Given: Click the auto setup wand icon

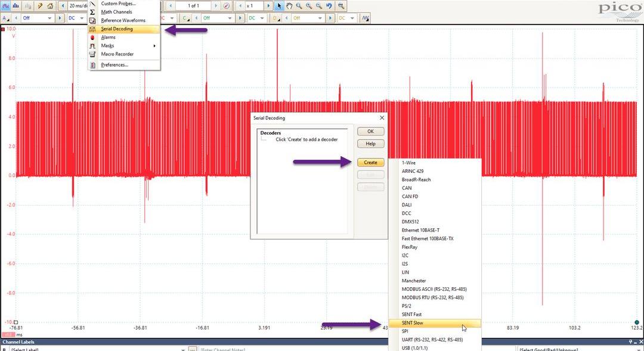Looking at the screenshot, I should tap(40, 6).
